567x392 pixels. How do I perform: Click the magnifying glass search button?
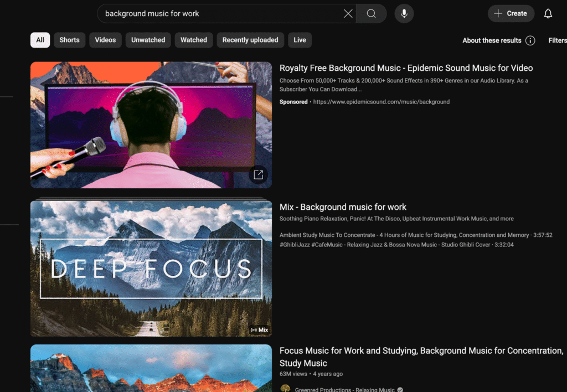click(x=371, y=14)
